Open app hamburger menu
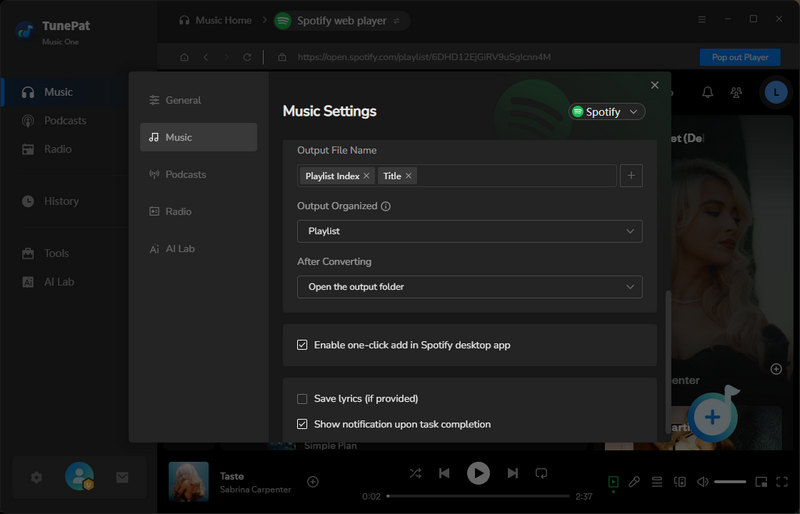 (702, 19)
